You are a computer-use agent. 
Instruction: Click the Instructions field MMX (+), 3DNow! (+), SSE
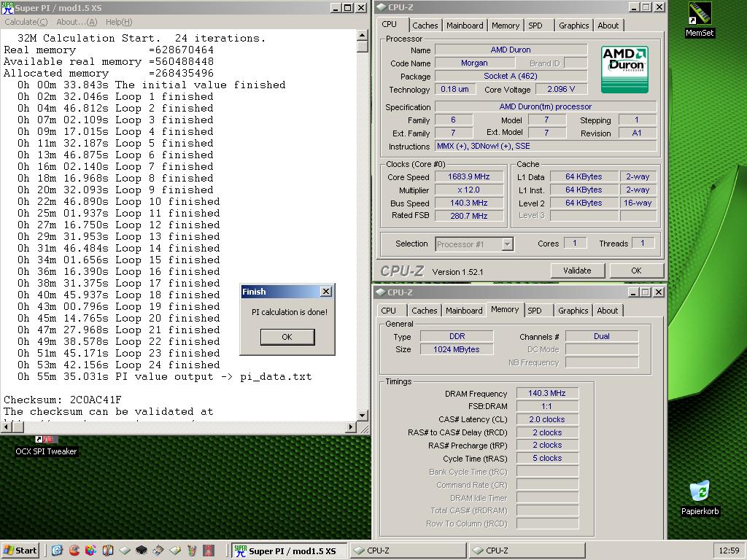546,146
